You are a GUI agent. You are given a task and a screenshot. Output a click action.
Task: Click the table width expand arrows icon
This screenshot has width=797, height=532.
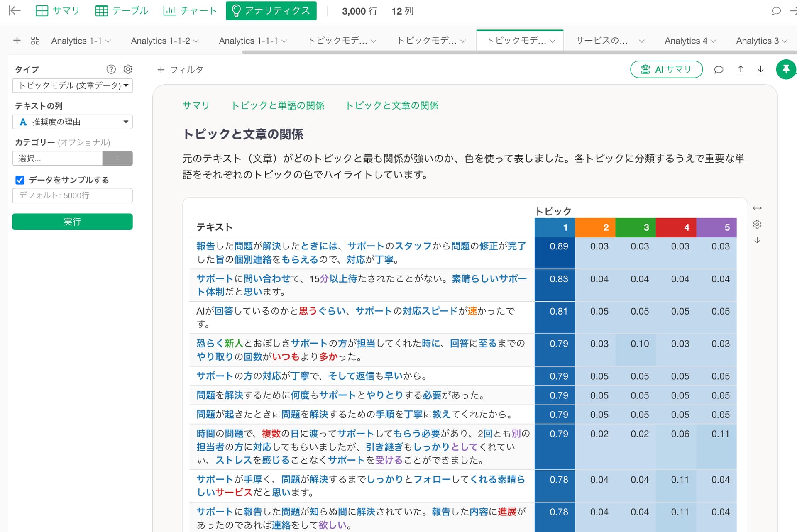(x=757, y=208)
